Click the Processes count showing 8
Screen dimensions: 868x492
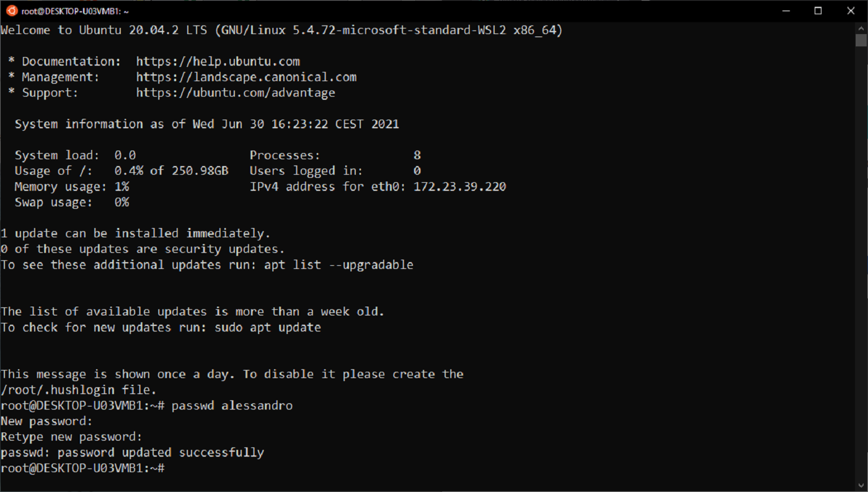point(417,155)
